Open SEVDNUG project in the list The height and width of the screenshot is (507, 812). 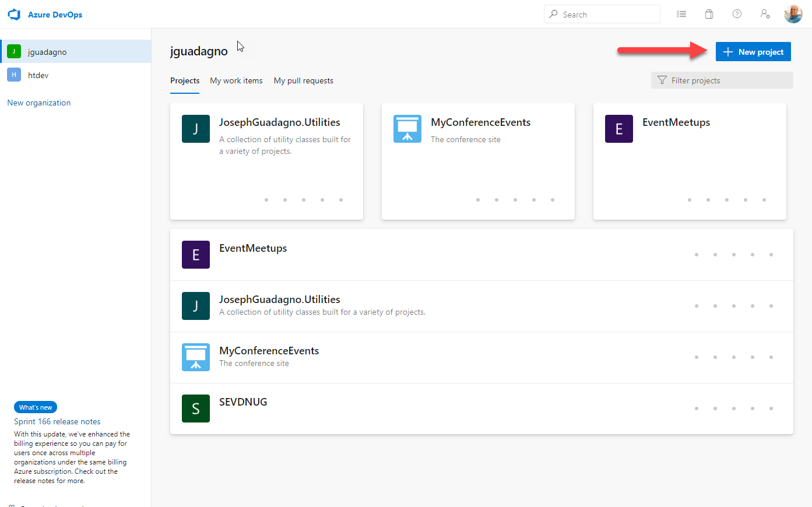tap(481, 409)
